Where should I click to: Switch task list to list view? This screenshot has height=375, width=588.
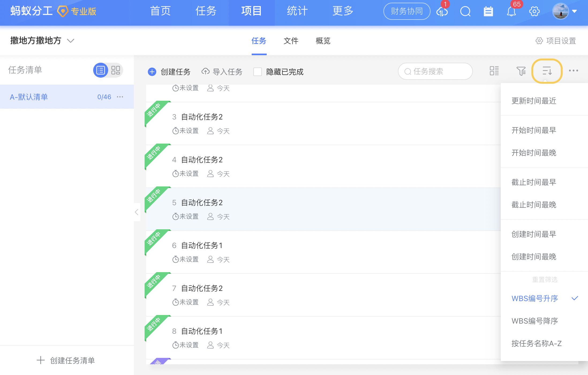[101, 70]
